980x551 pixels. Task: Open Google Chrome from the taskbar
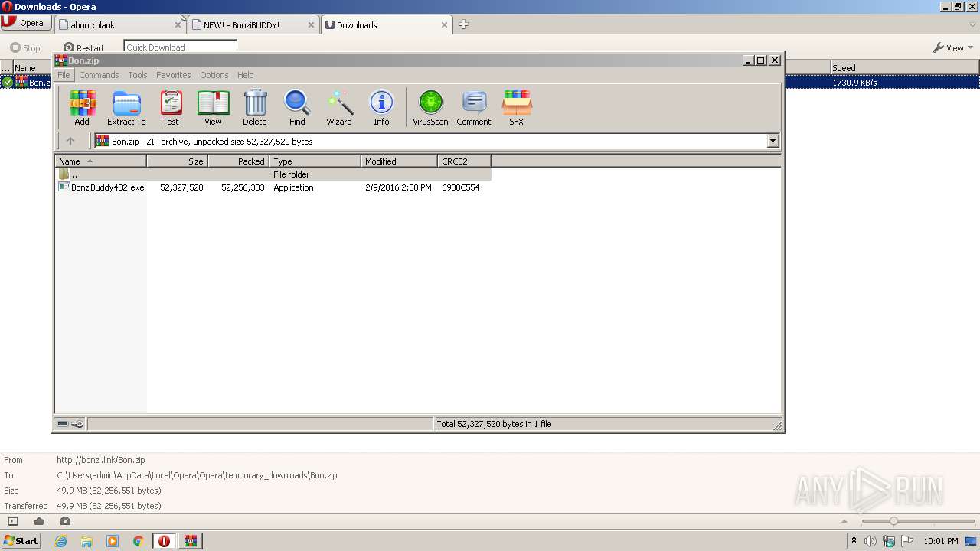pyautogui.click(x=139, y=541)
